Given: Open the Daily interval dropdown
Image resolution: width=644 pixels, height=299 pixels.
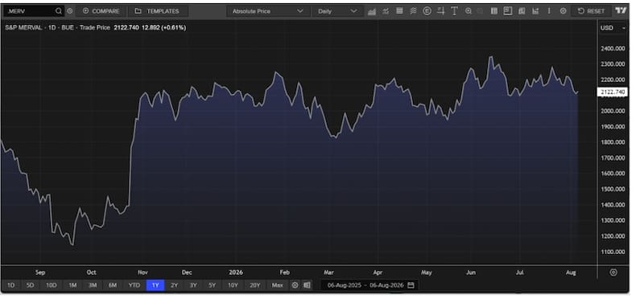Looking at the screenshot, I should (337, 11).
